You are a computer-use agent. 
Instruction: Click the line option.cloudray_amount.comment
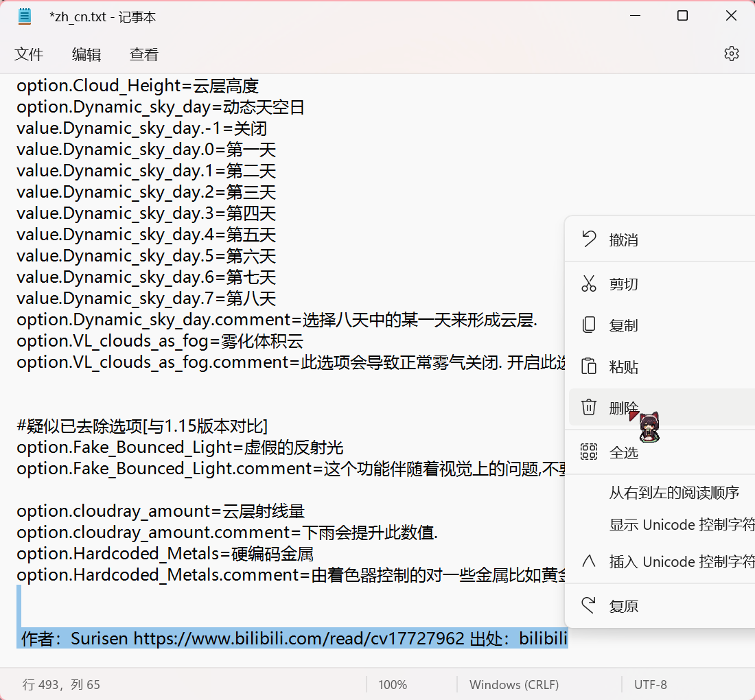pos(227,533)
